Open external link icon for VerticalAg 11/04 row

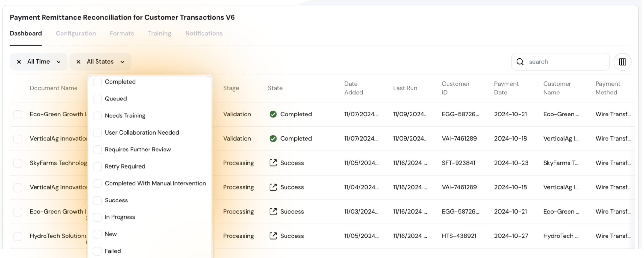tap(273, 187)
